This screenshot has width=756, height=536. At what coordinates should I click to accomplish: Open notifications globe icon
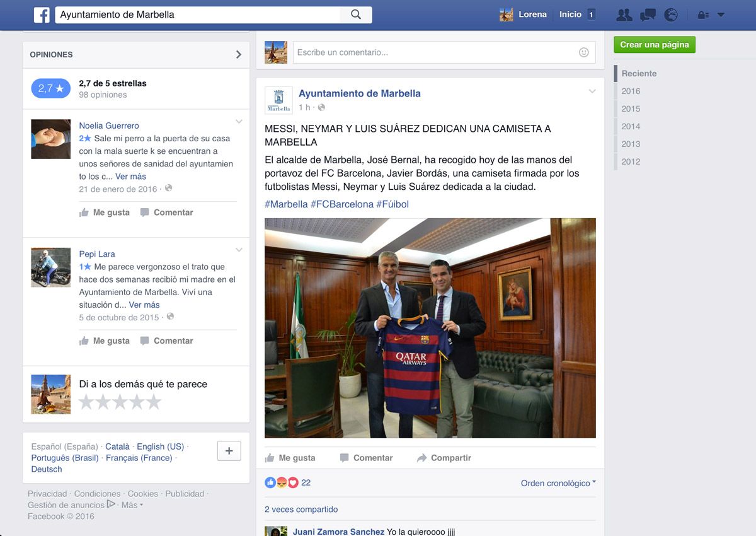pos(670,15)
